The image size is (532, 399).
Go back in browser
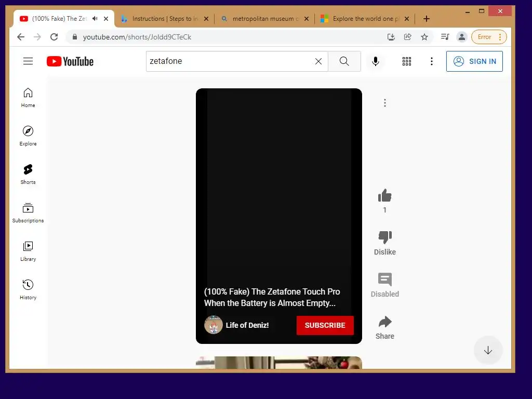pyautogui.click(x=21, y=37)
